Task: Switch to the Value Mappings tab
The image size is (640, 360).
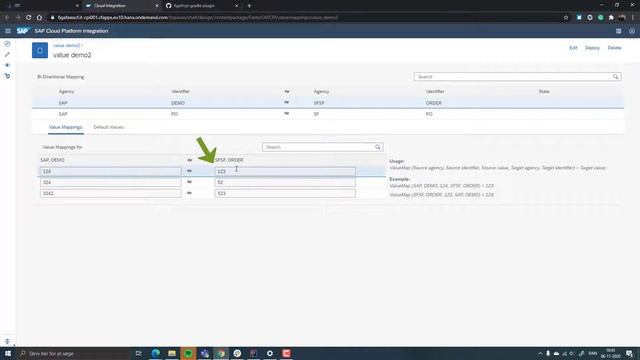Action: point(65,127)
